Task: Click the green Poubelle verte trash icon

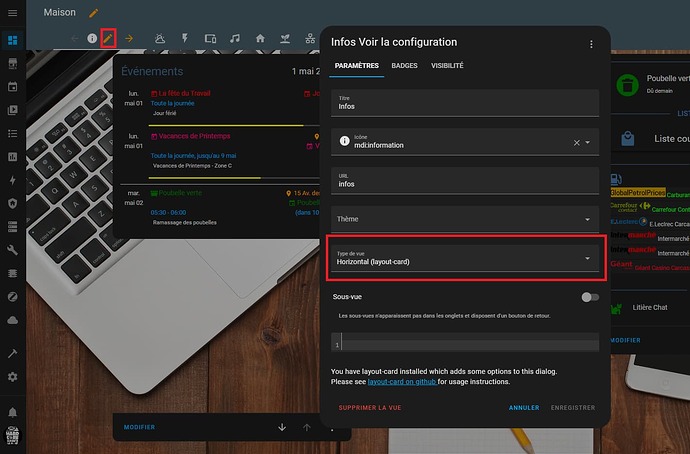Action: tap(627, 84)
